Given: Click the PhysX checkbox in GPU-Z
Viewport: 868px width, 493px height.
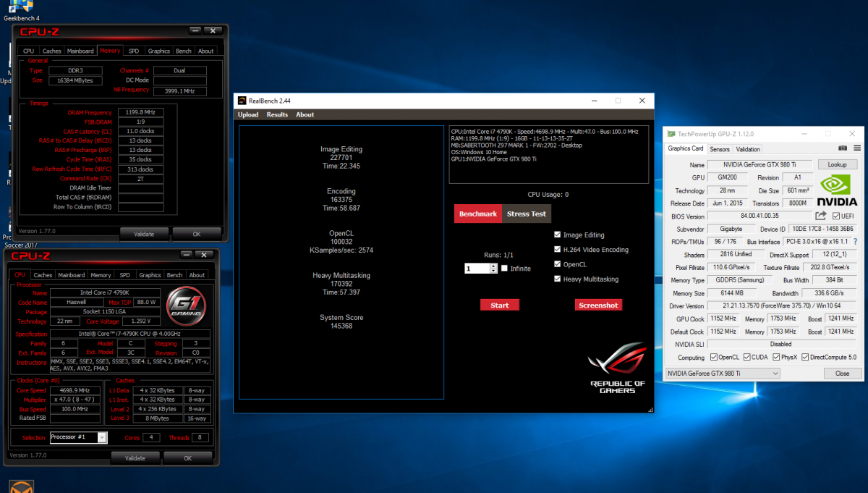Looking at the screenshot, I should [x=776, y=357].
